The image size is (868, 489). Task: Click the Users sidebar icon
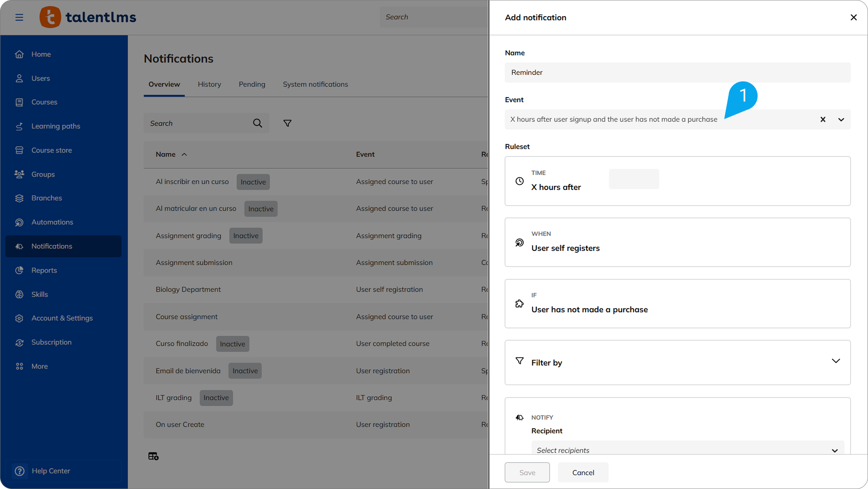19,78
